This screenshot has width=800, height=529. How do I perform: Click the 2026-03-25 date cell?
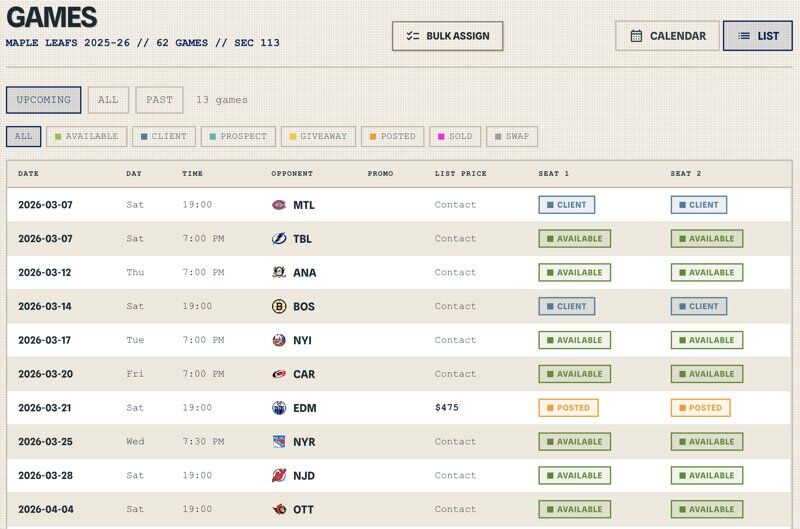(45, 441)
